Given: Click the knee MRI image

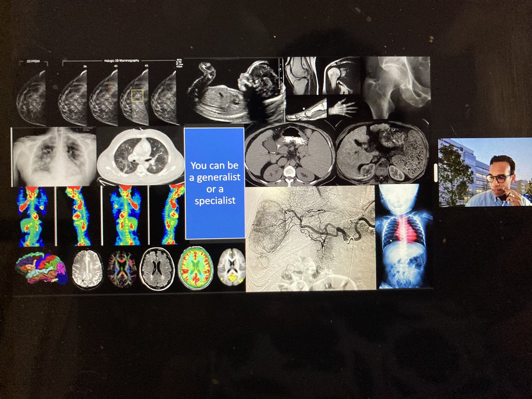Looking at the screenshot, I should pyautogui.click(x=301, y=76).
